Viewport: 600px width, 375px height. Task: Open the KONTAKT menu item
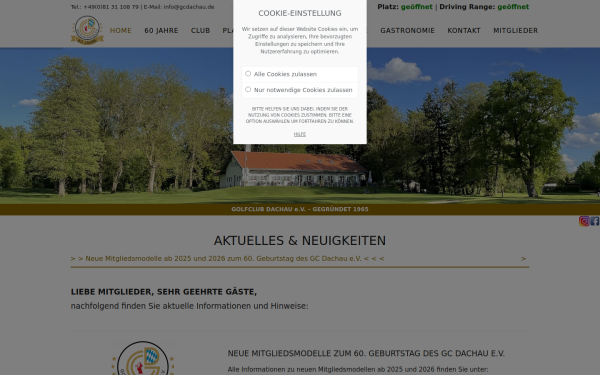[x=464, y=30]
